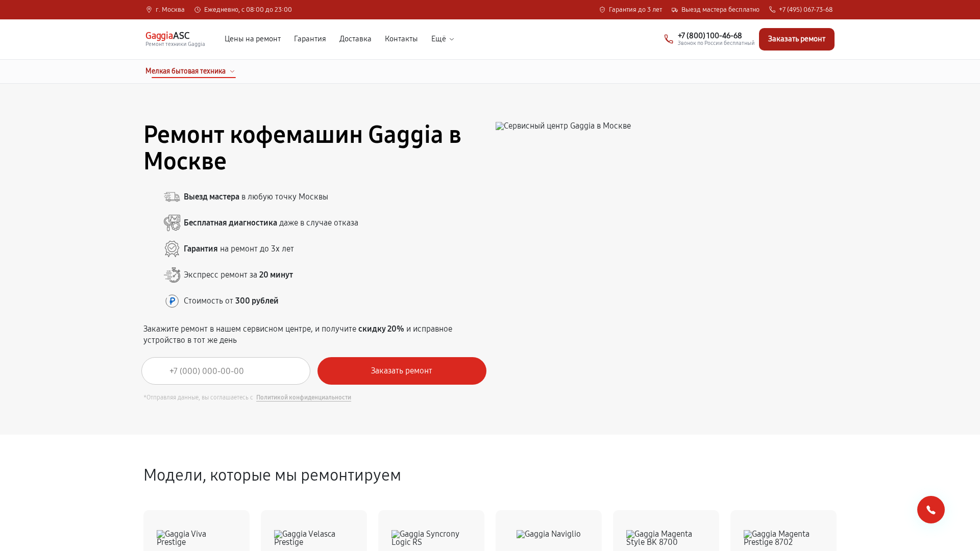The image size is (980, 551).
Task: Click the truck icon beside Выезд мастера бесплатно
Action: [x=675, y=10]
